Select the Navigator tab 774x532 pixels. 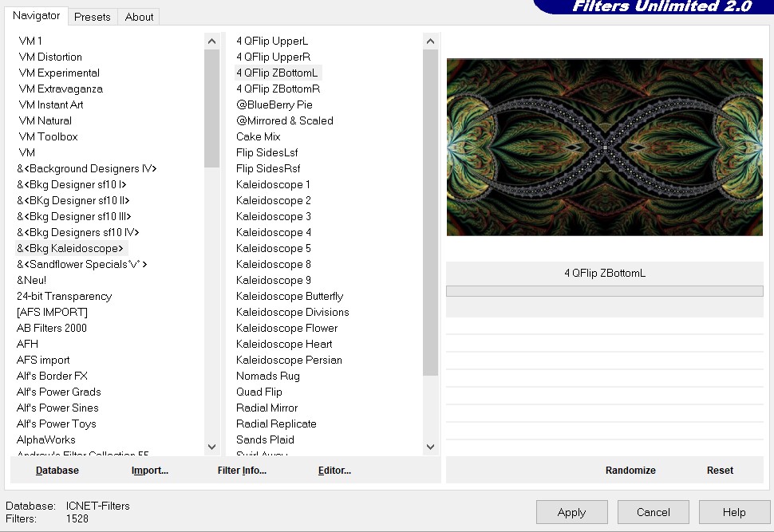pos(37,16)
